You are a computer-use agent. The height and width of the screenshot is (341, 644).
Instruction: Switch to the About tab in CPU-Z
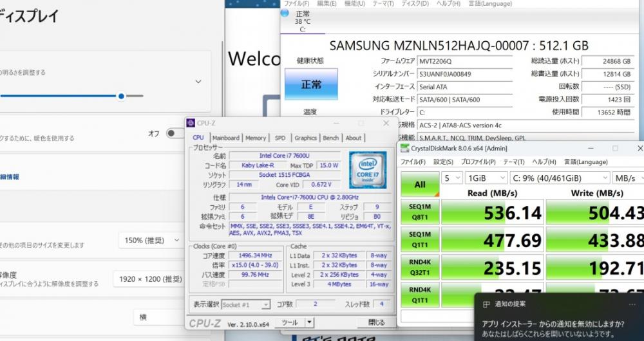(353, 138)
